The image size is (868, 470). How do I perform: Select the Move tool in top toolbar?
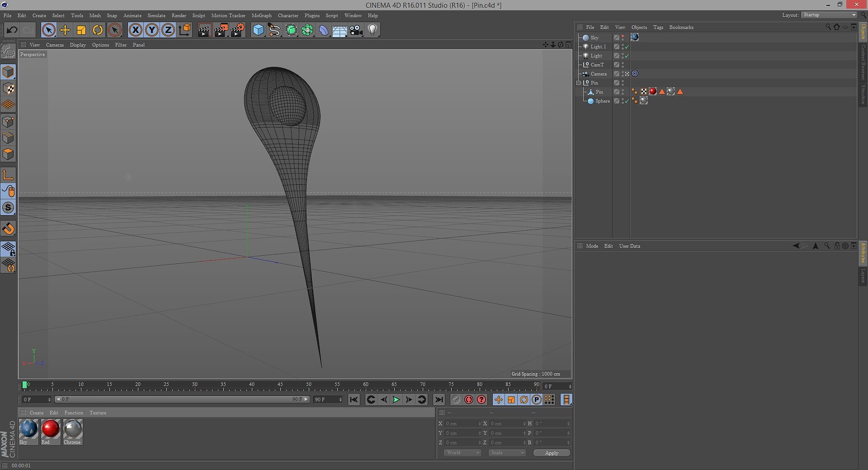point(65,30)
